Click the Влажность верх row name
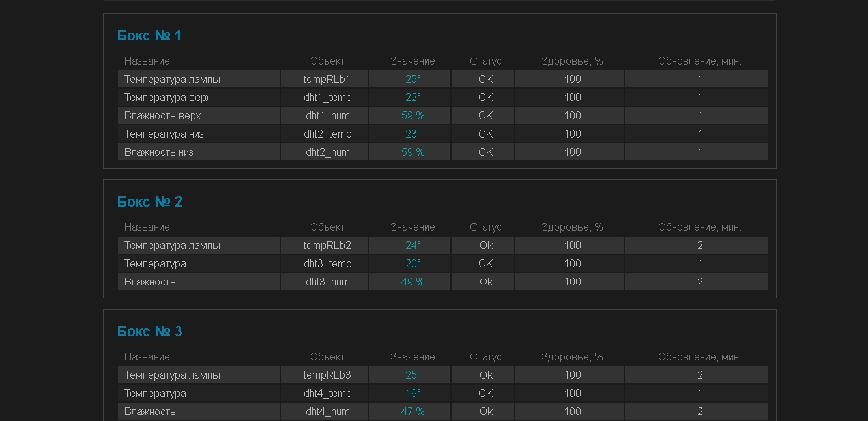This screenshot has height=421, width=868. 163,116
